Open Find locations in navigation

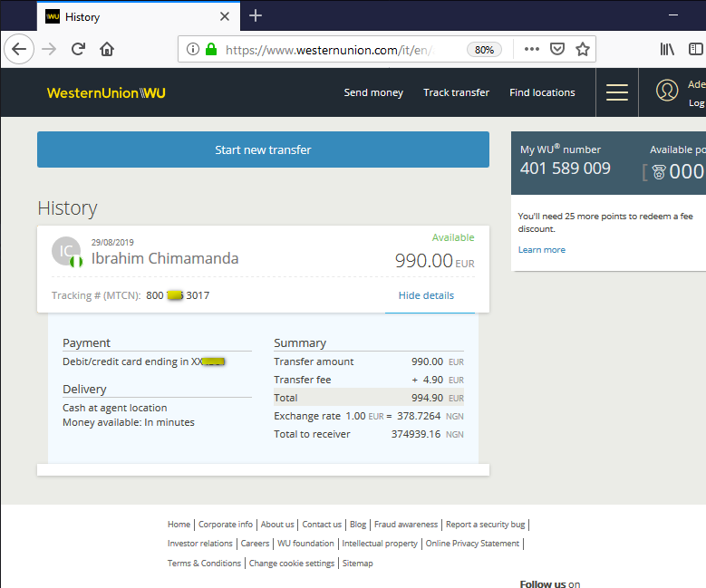click(542, 92)
